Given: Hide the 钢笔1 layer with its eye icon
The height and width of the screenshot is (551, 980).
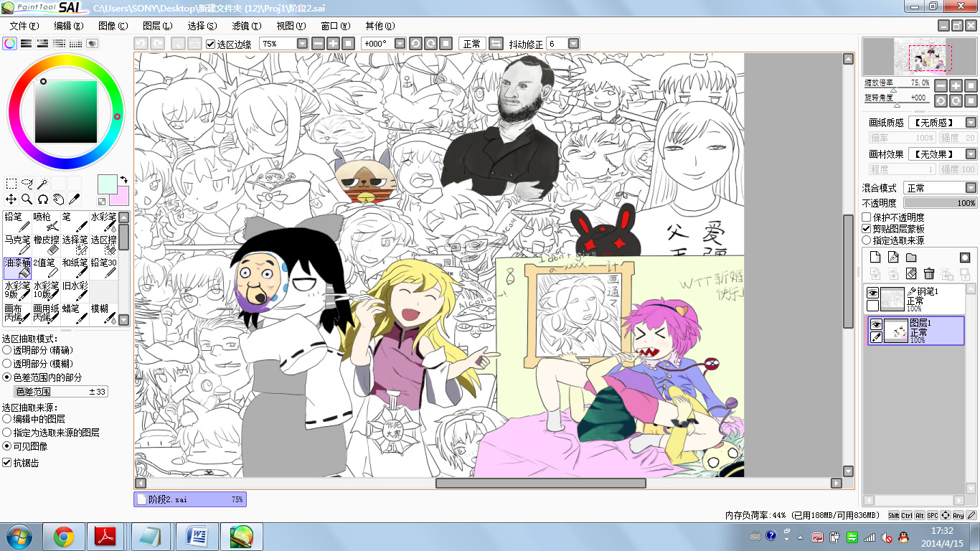Looking at the screenshot, I should click(873, 293).
